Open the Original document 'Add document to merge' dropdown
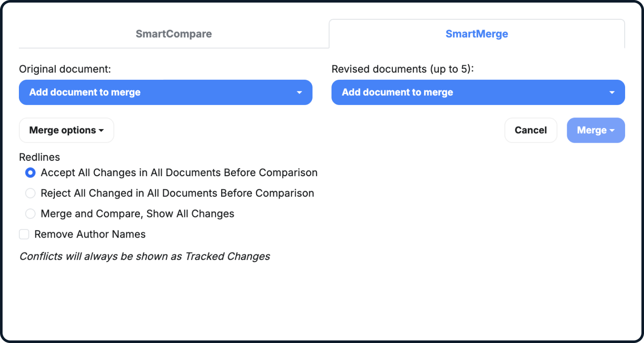Screen dimensions: 644x343 (x=165, y=92)
